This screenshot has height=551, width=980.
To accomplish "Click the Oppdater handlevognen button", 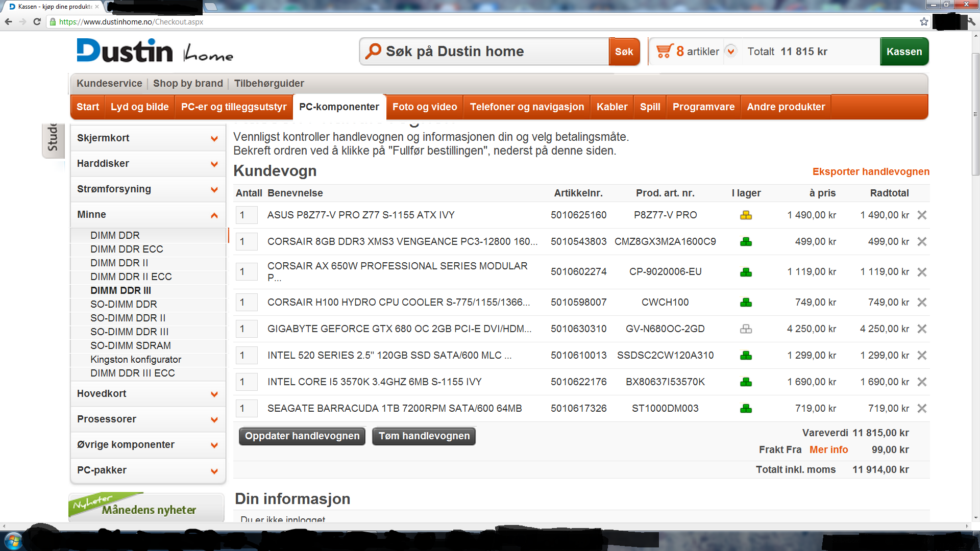I will tap(302, 436).
